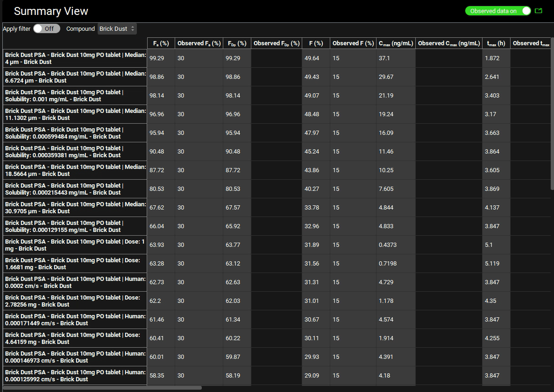554x392 pixels.
Task: Enable the Apply filter toggle
Action: 46,28
